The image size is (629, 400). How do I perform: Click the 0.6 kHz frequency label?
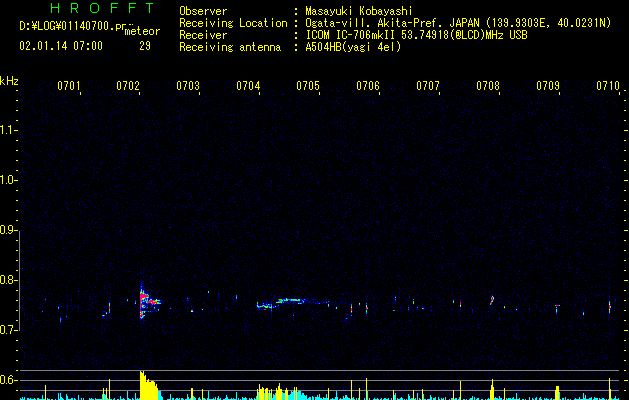8,380
